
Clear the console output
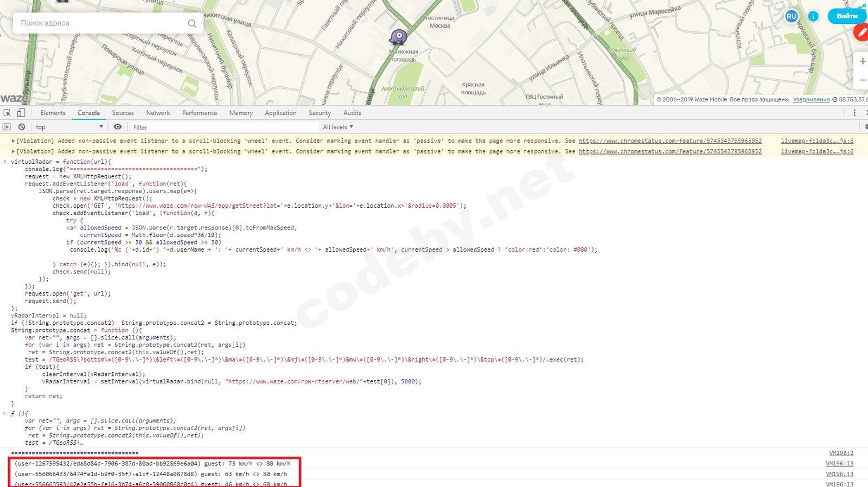tap(22, 127)
